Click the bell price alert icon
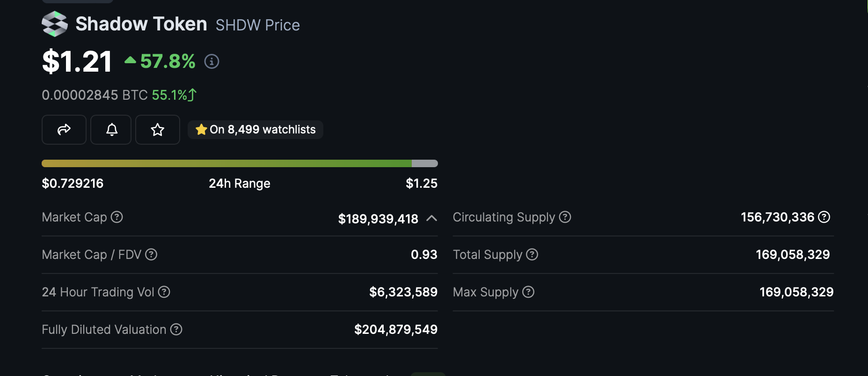Viewport: 868px width, 376px height. coord(111,130)
